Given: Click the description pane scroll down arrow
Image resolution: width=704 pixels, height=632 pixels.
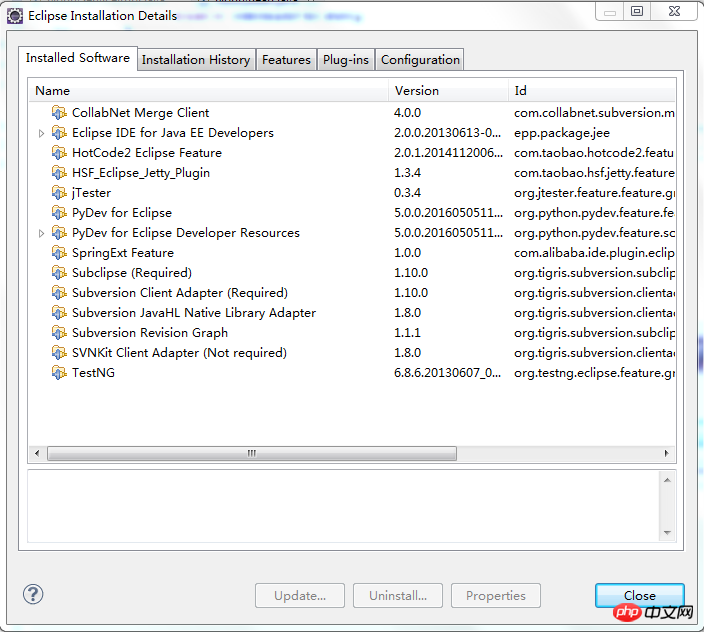Looking at the screenshot, I should point(667,533).
